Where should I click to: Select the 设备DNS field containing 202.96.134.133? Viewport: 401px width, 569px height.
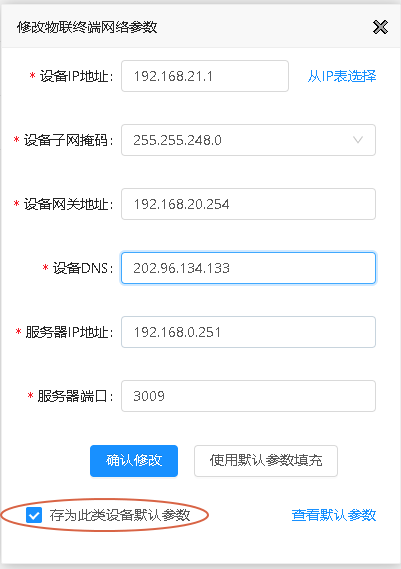(248, 268)
